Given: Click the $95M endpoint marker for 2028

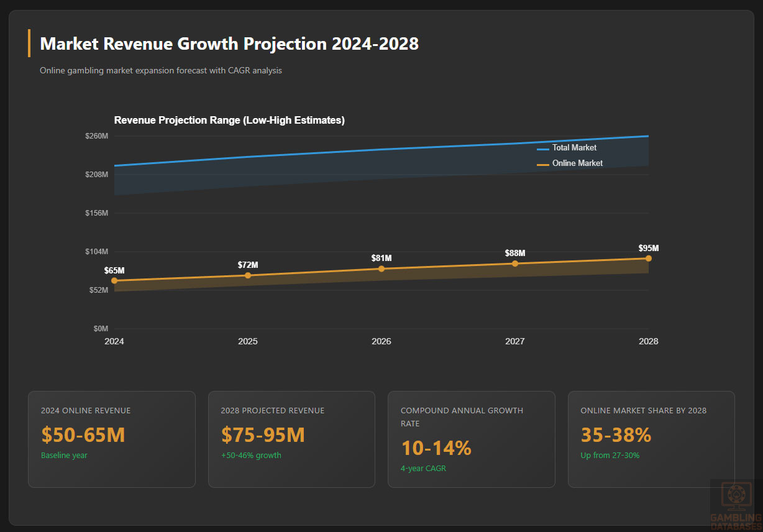Looking at the screenshot, I should point(649,257).
